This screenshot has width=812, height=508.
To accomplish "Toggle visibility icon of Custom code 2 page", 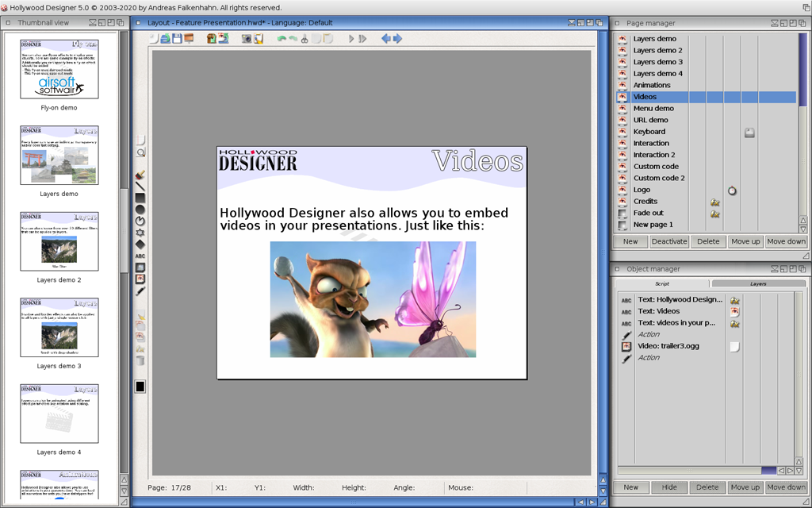I will pos(622,179).
